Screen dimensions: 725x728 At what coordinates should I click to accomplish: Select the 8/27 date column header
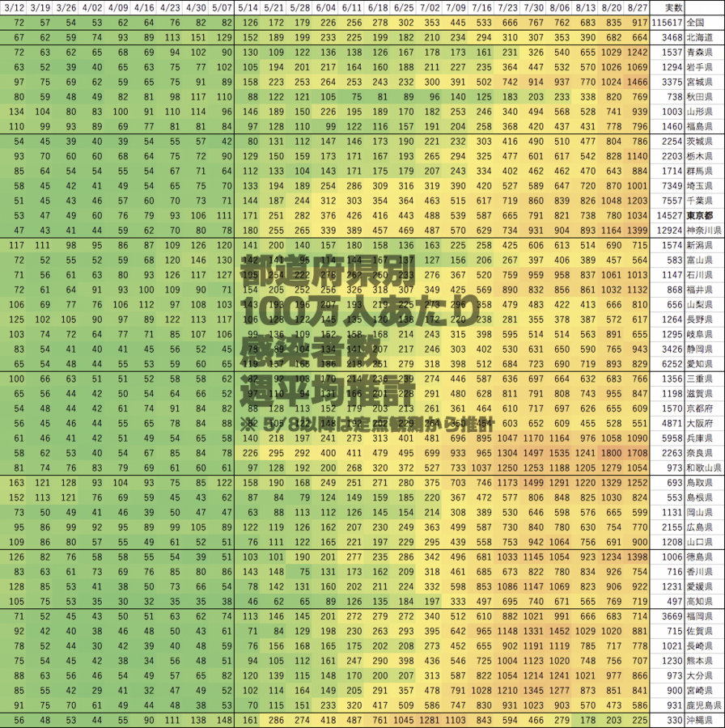[638, 8]
